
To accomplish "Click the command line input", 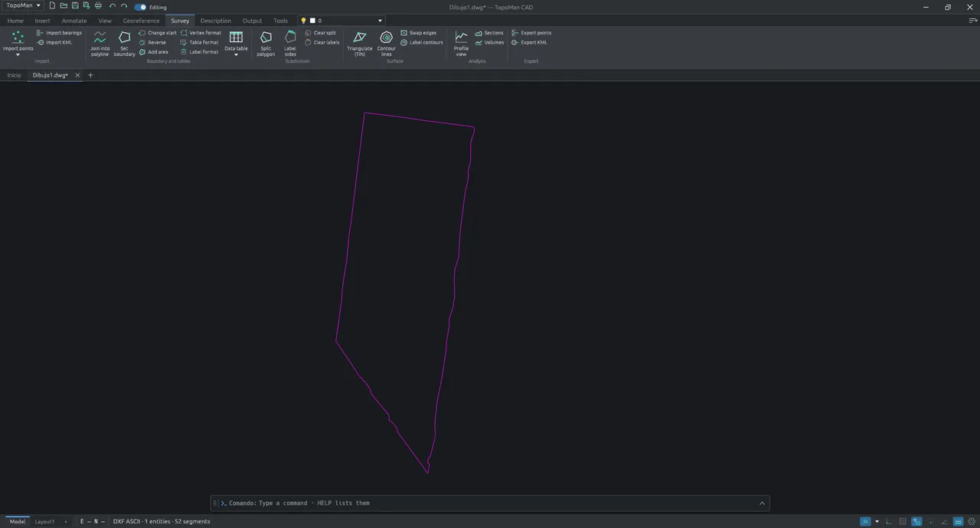I will [x=490, y=503].
